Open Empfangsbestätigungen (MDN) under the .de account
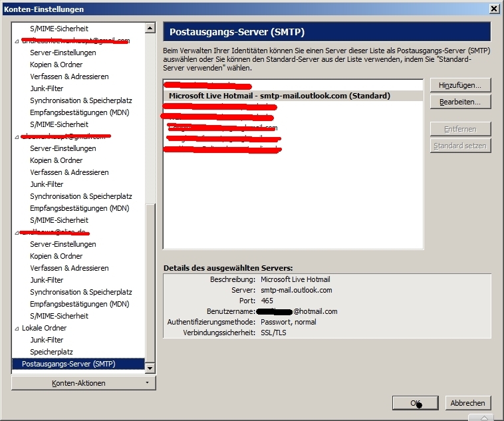The height and width of the screenshot is (421, 504). [x=79, y=304]
